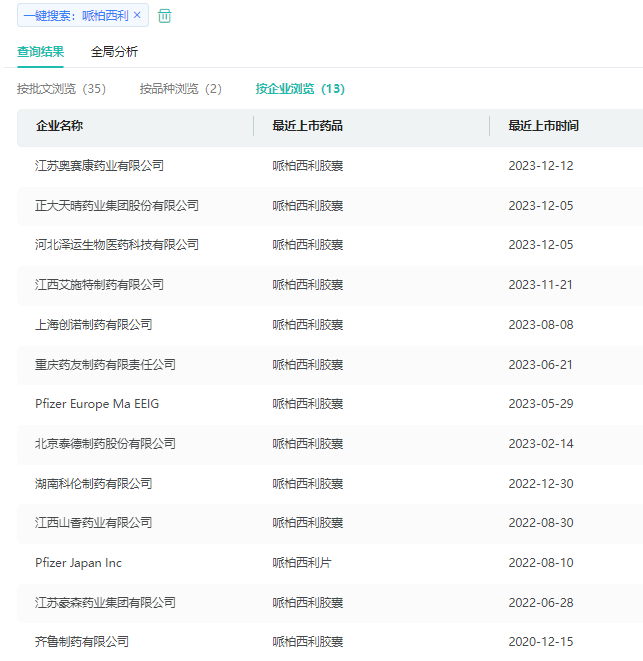This screenshot has height=661, width=643.
Task: Open the 查询结果 tab
Action: [x=40, y=52]
